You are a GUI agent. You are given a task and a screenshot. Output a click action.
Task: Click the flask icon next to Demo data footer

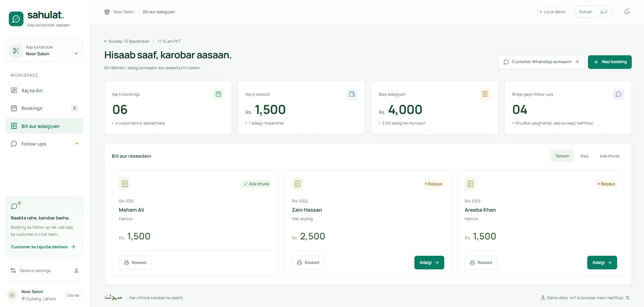543,298
